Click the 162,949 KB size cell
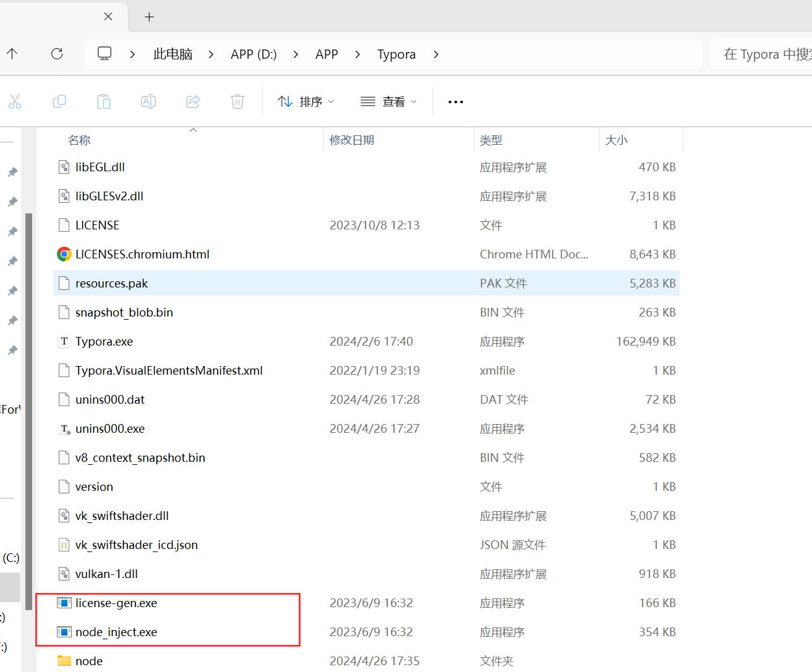This screenshot has height=672, width=812. tap(646, 341)
